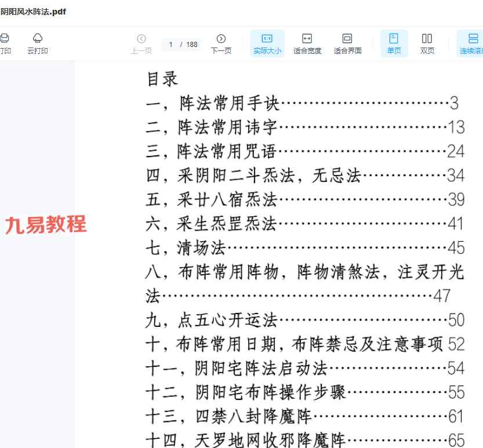Jump to 十三，四禁八封降魔阵
The image size is (483, 448).
point(229,416)
